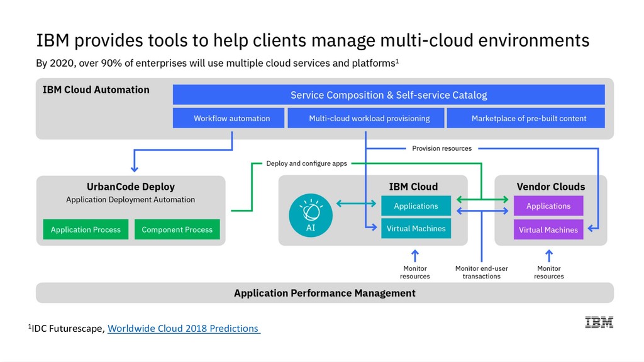This screenshot has height=362, width=644.
Task: Select IBM Cloud Virtual Machines teal box
Action: (x=416, y=229)
